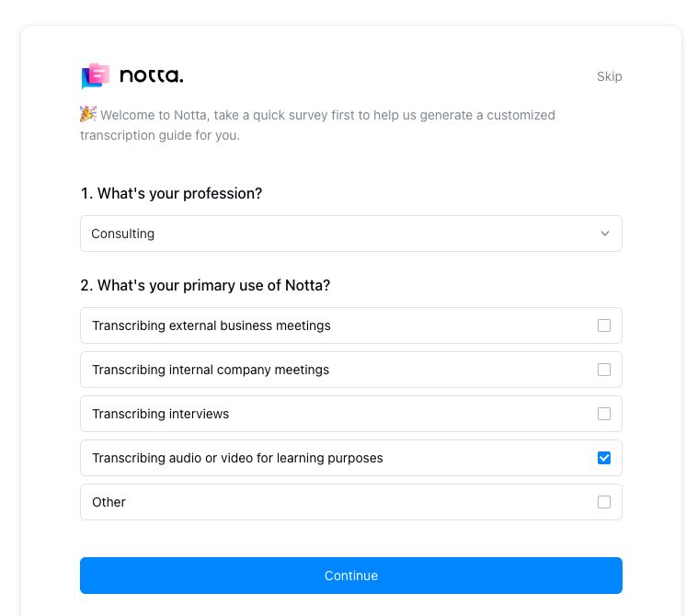Click the "primary use of Notta" question heading
This screenshot has height=616, width=686.
tap(205, 285)
